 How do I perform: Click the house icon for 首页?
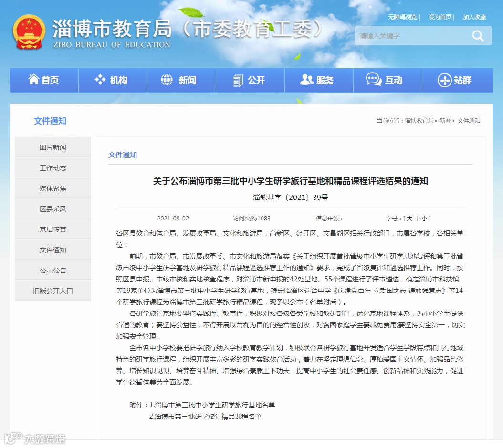34,79
